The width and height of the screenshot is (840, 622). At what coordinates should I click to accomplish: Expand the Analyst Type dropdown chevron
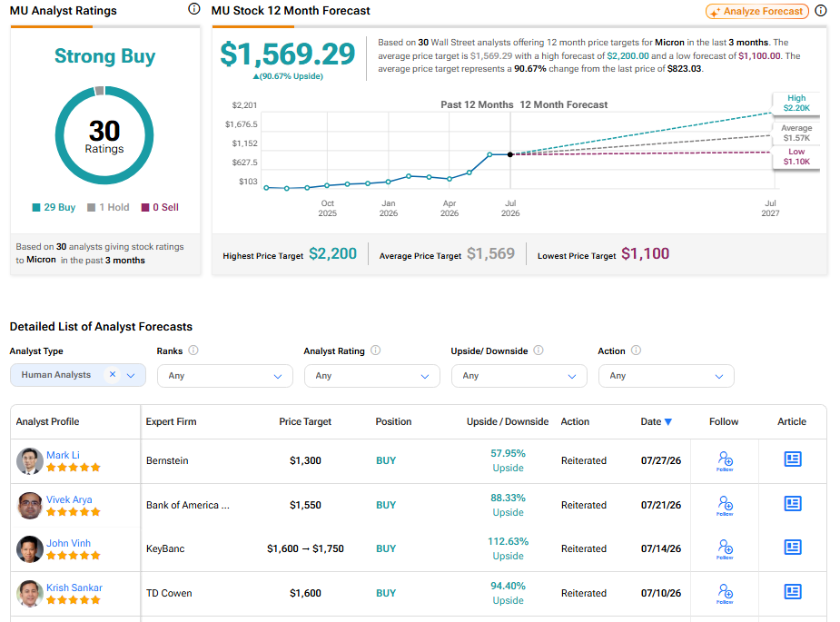[x=131, y=376]
